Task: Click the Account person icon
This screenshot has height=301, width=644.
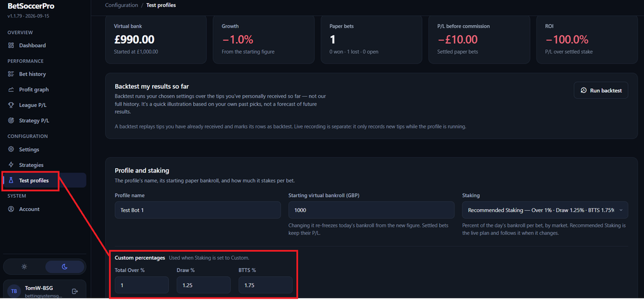Action: [11, 209]
